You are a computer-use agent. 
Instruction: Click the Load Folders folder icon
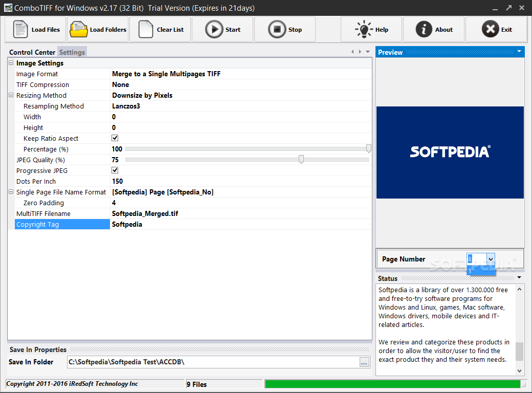[78, 30]
